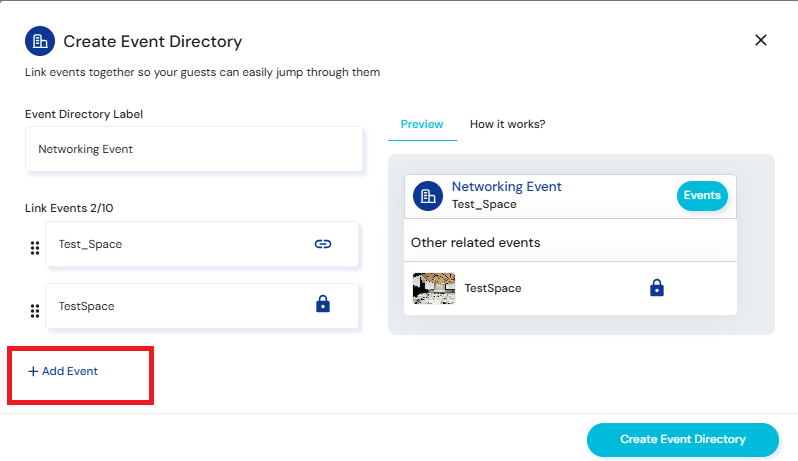The width and height of the screenshot is (798, 461).
Task: Click Test_Space subtitle in preview header
Action: 484,204
